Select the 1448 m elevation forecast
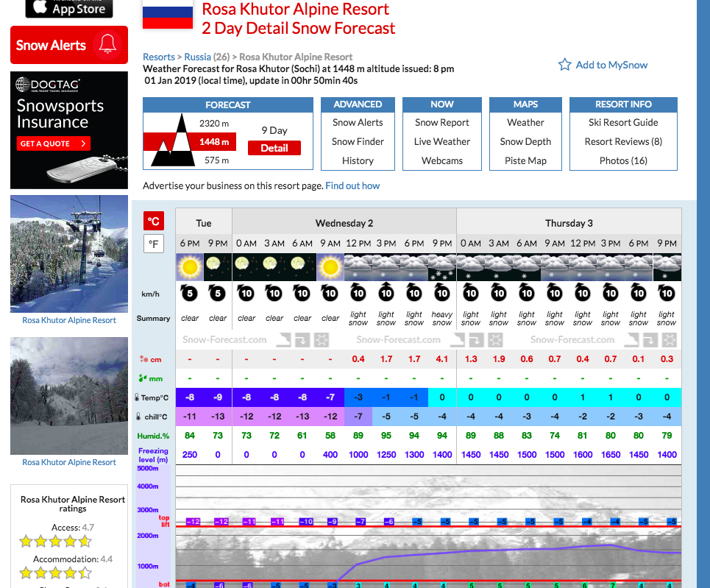This screenshot has height=588, width=710. click(213, 142)
